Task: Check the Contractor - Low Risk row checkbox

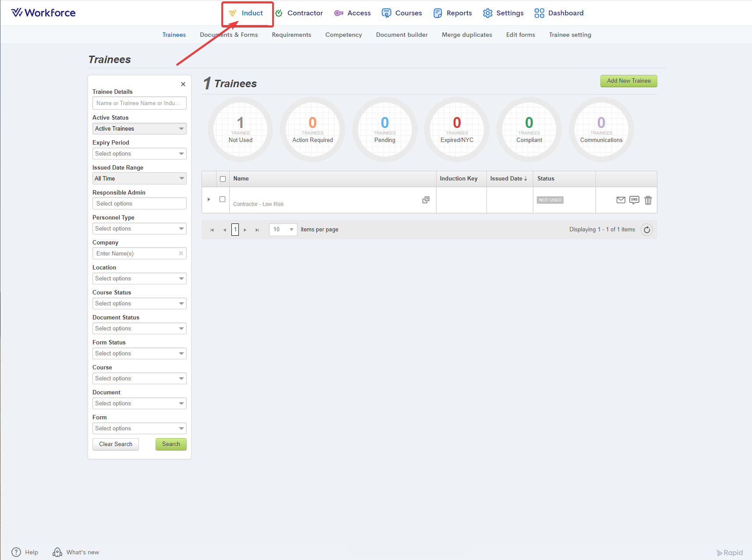Action: [222, 199]
